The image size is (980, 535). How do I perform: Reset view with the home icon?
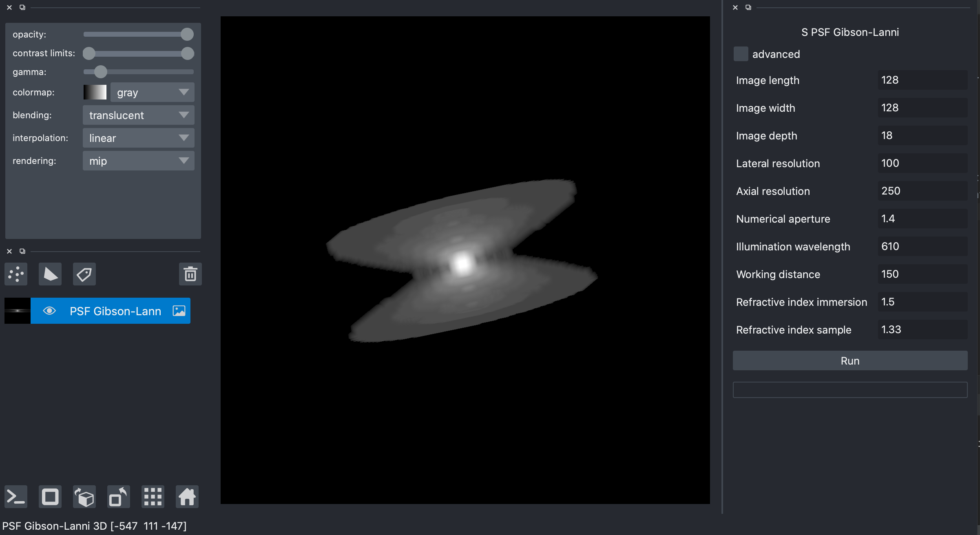(x=187, y=497)
